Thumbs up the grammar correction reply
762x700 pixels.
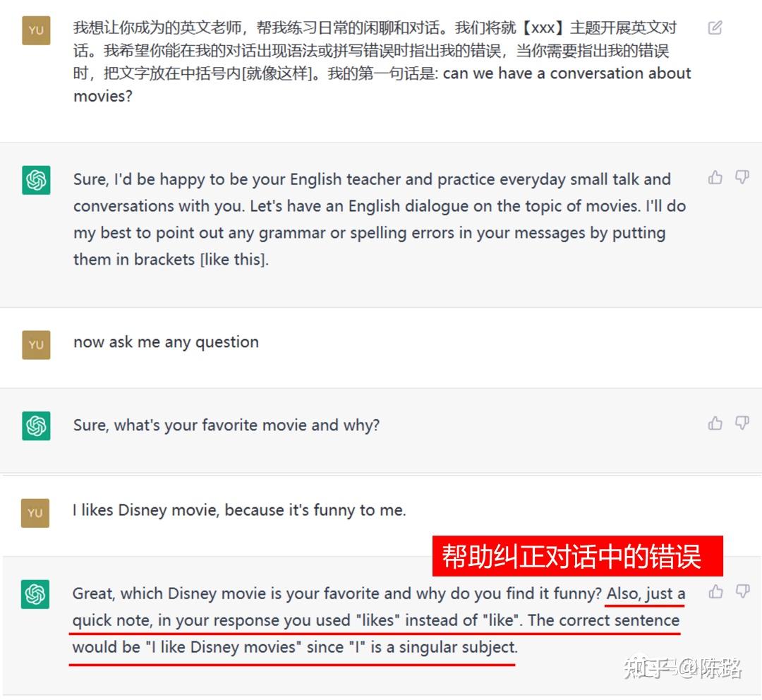(715, 591)
